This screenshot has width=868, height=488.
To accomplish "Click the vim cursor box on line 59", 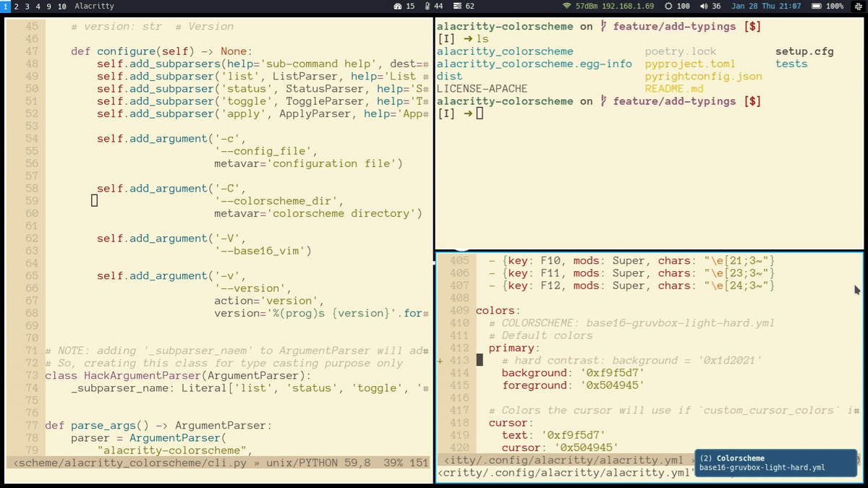I will click(94, 201).
